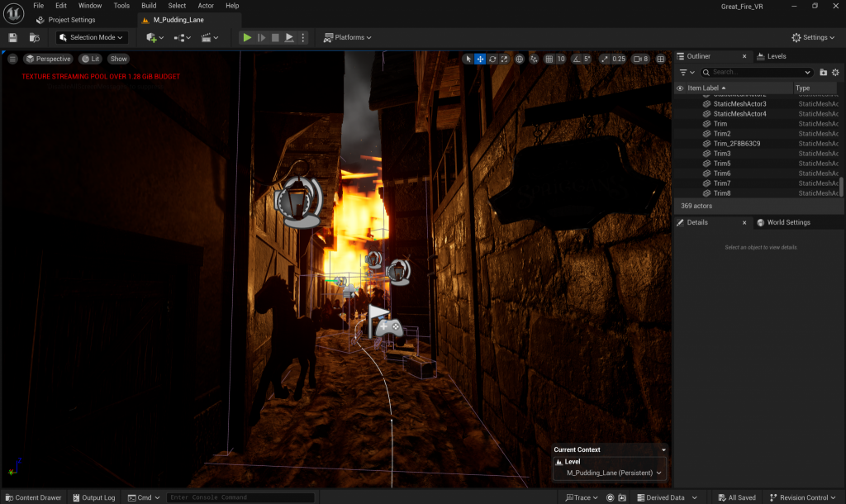Screen dimensions: 846x504
Task: Click the Outliner search field
Action: coord(757,73)
